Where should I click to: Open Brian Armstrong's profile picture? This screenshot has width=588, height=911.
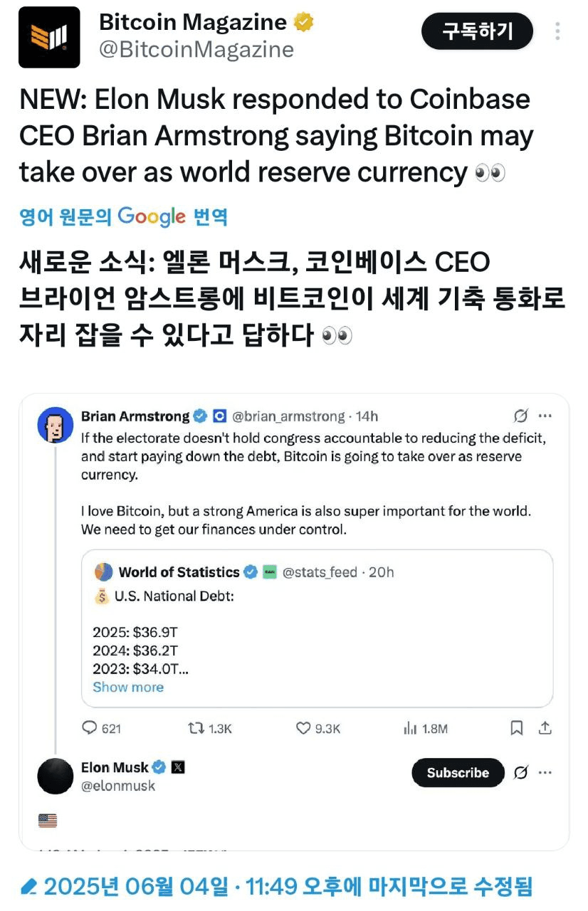coord(55,426)
